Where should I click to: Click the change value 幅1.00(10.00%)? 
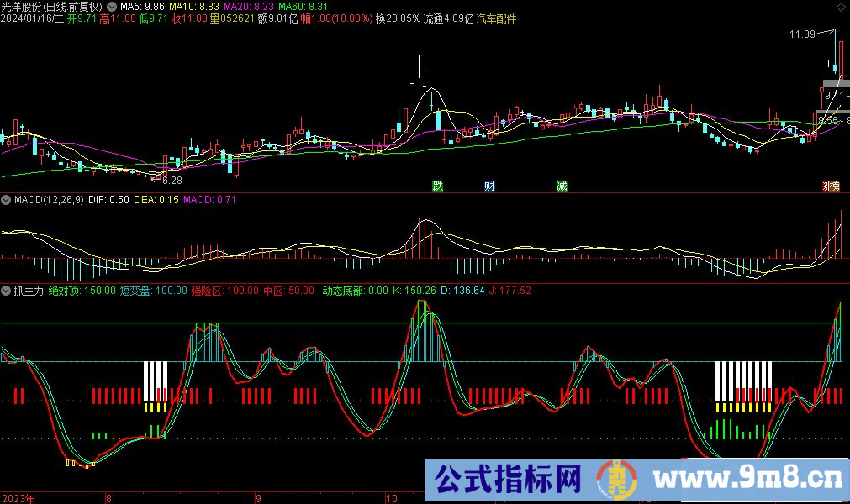pyautogui.click(x=336, y=18)
